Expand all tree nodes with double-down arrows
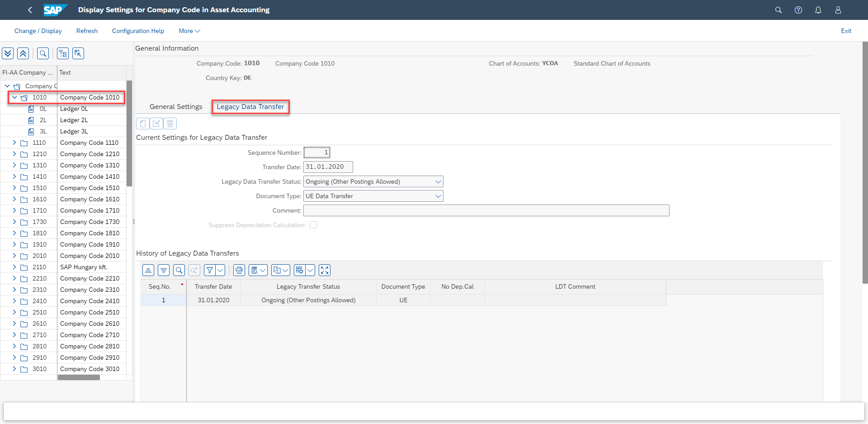The image size is (868, 424). (x=8, y=53)
